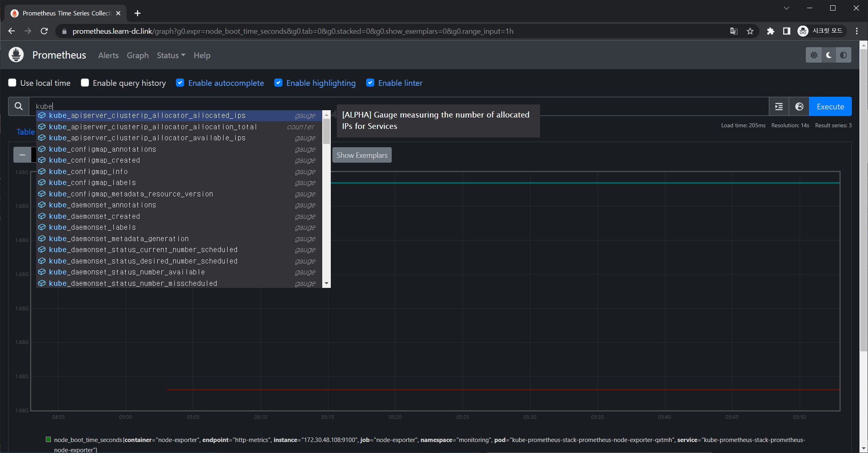Click the tree view icon beside the globe

[x=779, y=106]
